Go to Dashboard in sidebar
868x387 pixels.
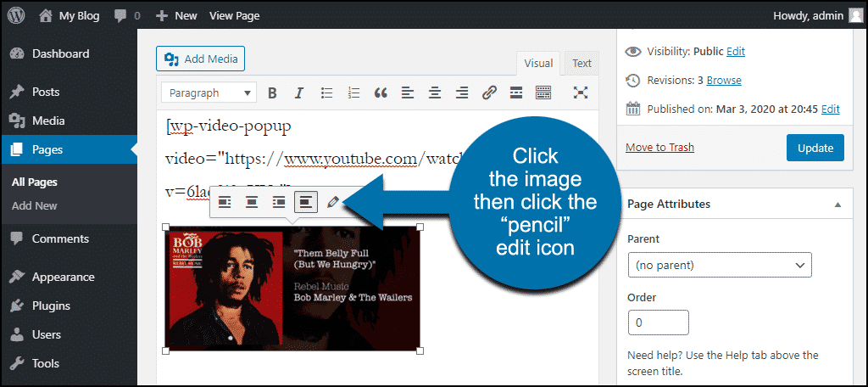69,53
